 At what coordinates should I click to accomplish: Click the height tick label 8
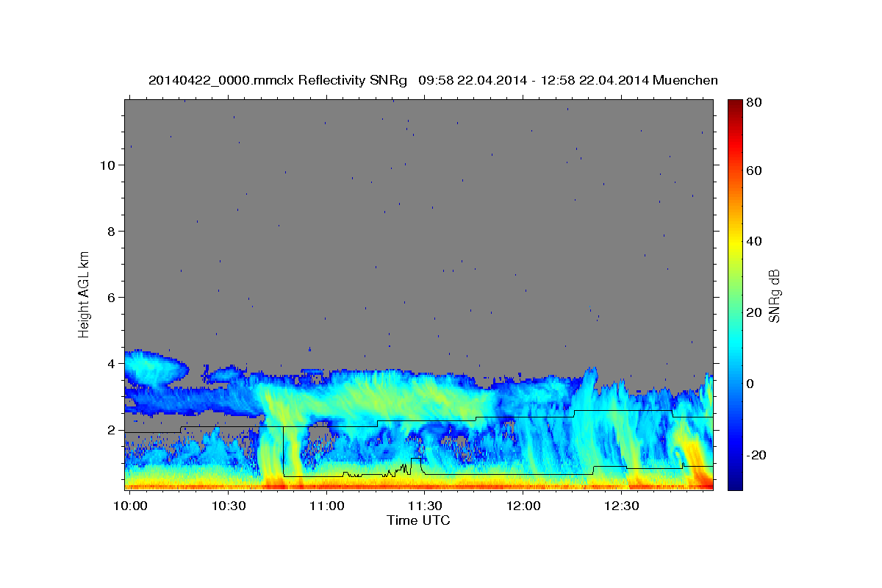(112, 232)
